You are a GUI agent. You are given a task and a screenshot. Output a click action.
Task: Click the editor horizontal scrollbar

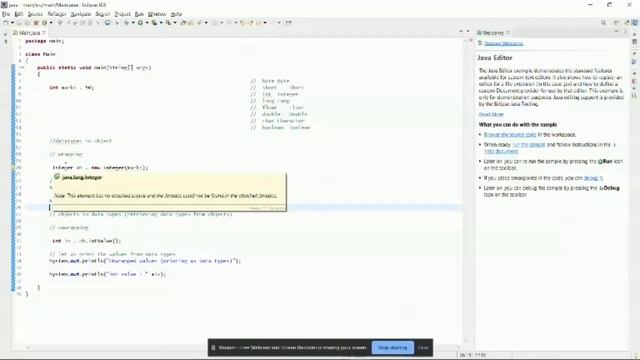click(x=243, y=348)
